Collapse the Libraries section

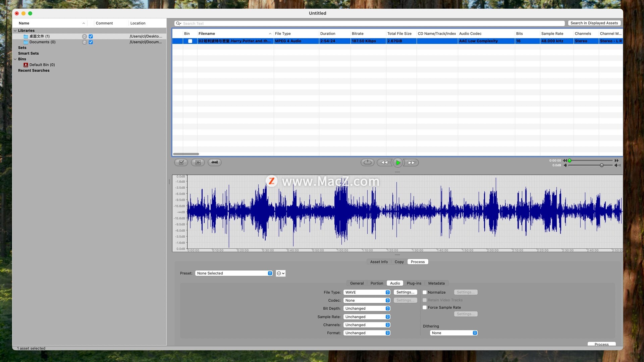15,31
